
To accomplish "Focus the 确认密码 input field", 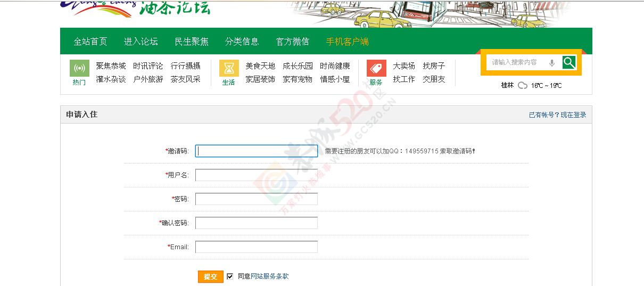I will (257, 223).
